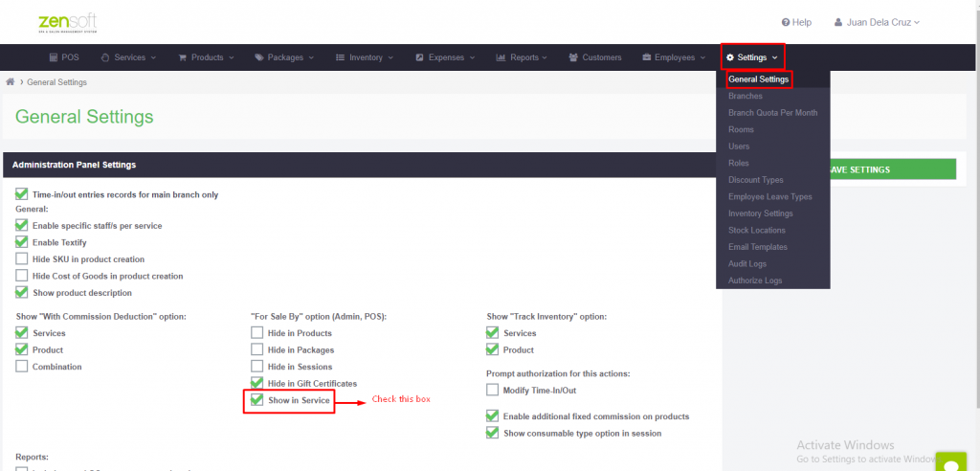Click the green chat bubble icon
This screenshot has height=471, width=980.
[951, 463]
